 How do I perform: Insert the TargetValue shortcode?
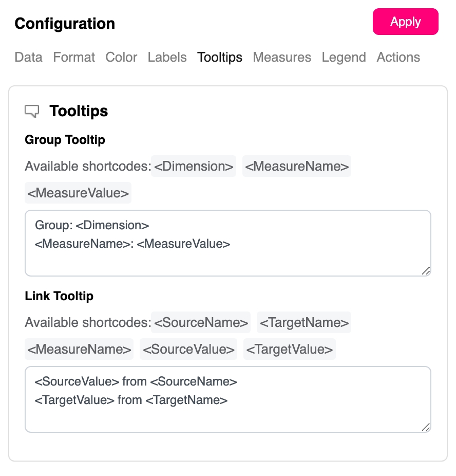click(x=290, y=349)
